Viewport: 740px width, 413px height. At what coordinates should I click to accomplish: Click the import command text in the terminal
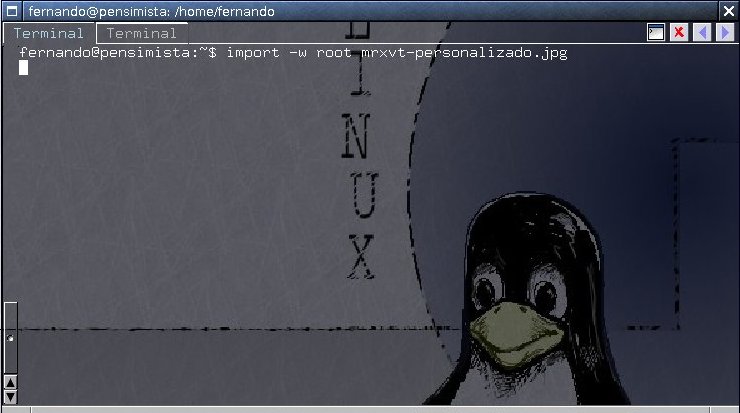pyautogui.click(x=397, y=52)
